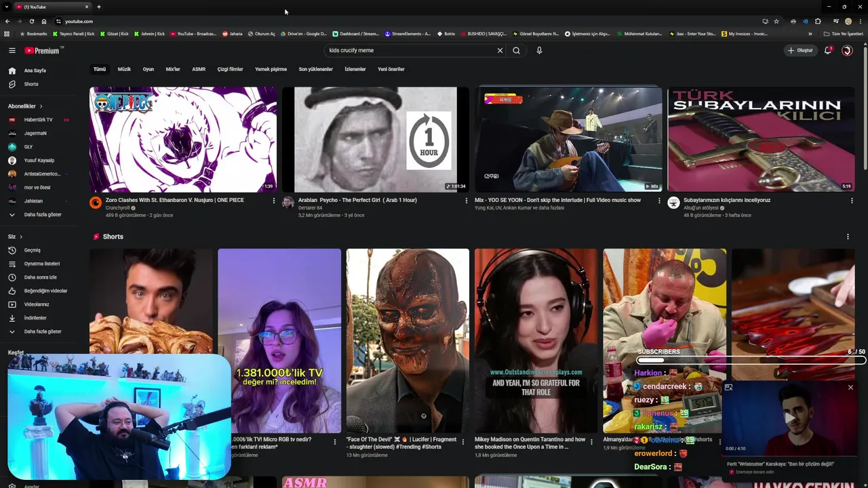Open Oynatma listeleri in sidebar
Viewport: 868px width, 488px height.
[x=41, y=264]
